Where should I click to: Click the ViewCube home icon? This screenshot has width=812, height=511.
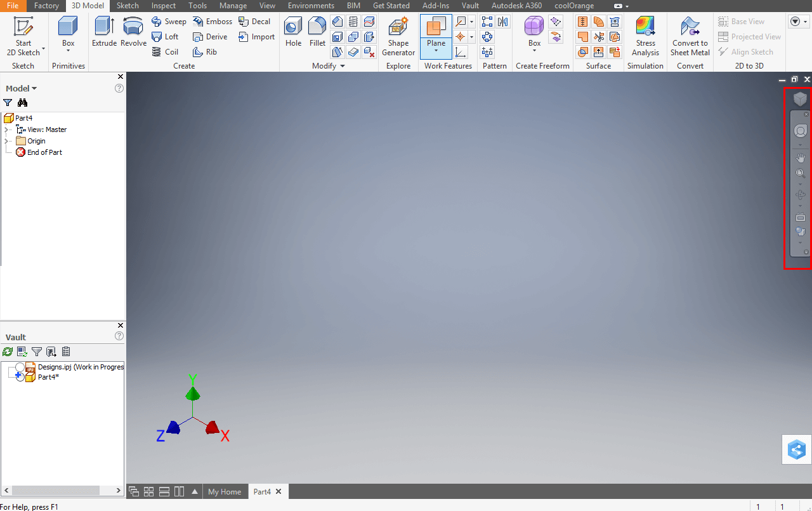800,99
